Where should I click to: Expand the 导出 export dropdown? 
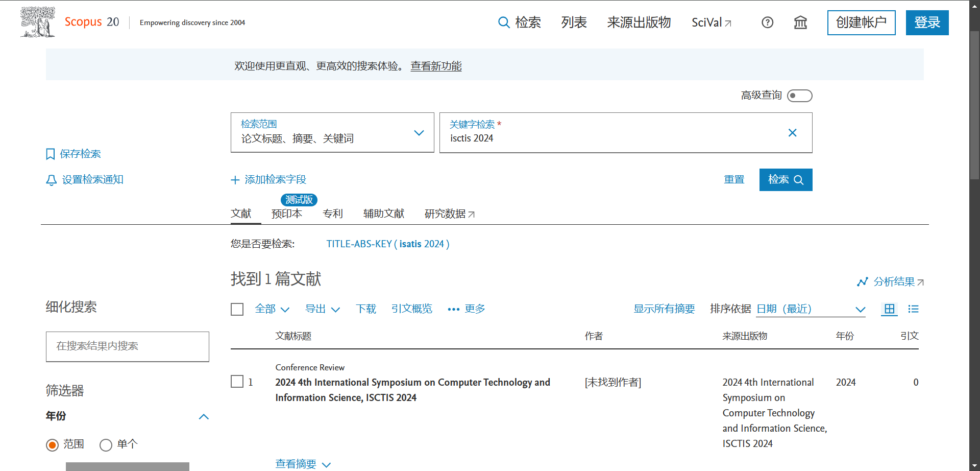tap(322, 309)
